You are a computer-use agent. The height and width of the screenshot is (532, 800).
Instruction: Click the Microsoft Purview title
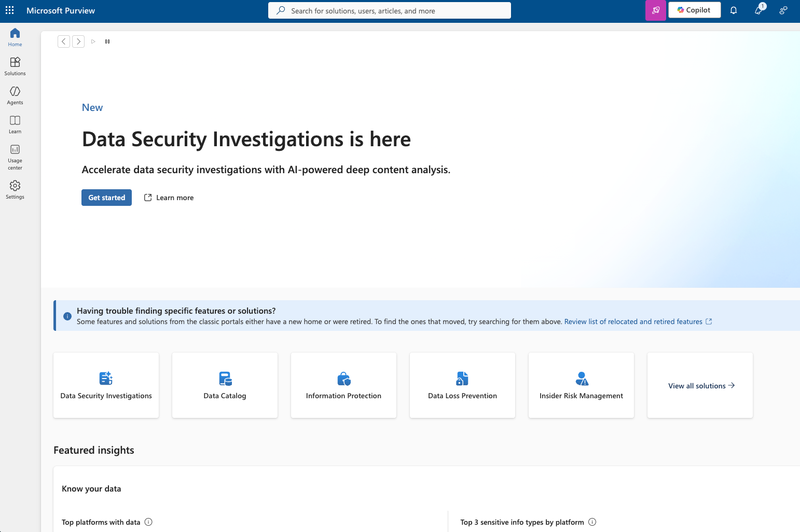61,10
